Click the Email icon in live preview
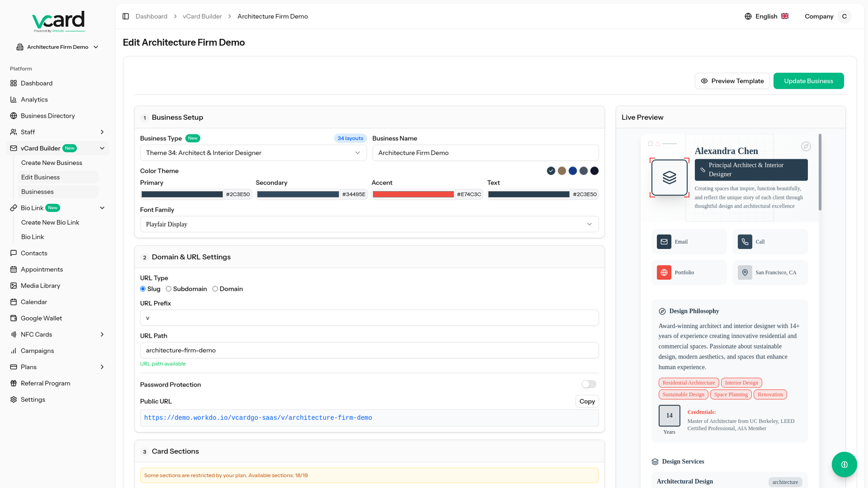Viewport: 868px width, 488px height. (x=664, y=242)
